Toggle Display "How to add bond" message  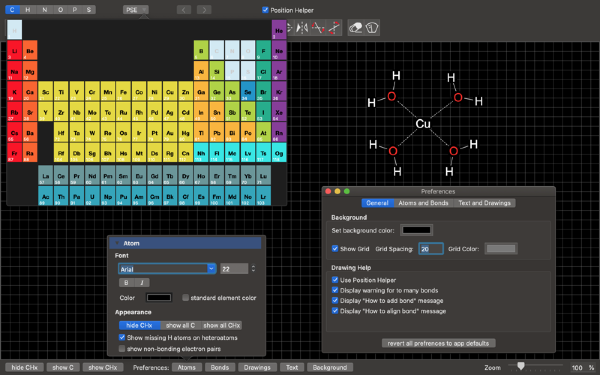335,300
